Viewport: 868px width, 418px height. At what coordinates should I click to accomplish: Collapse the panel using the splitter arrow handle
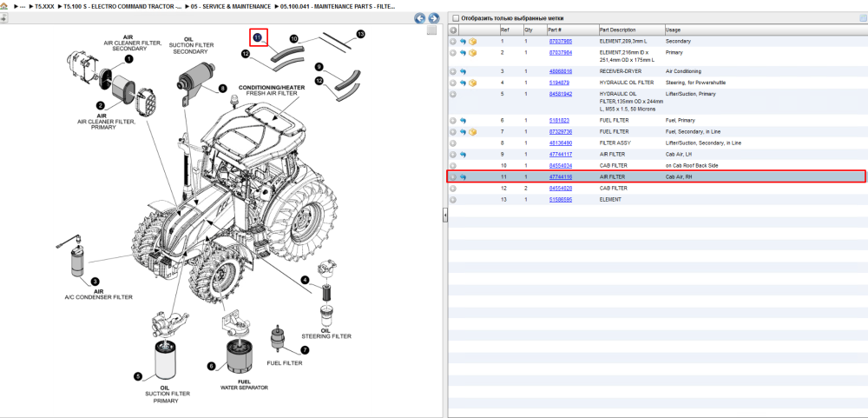click(444, 216)
